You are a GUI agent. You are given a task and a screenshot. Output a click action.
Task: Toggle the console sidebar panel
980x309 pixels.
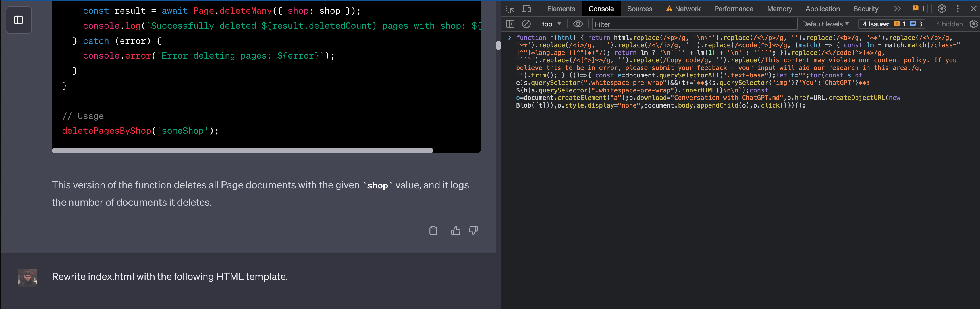coord(510,24)
